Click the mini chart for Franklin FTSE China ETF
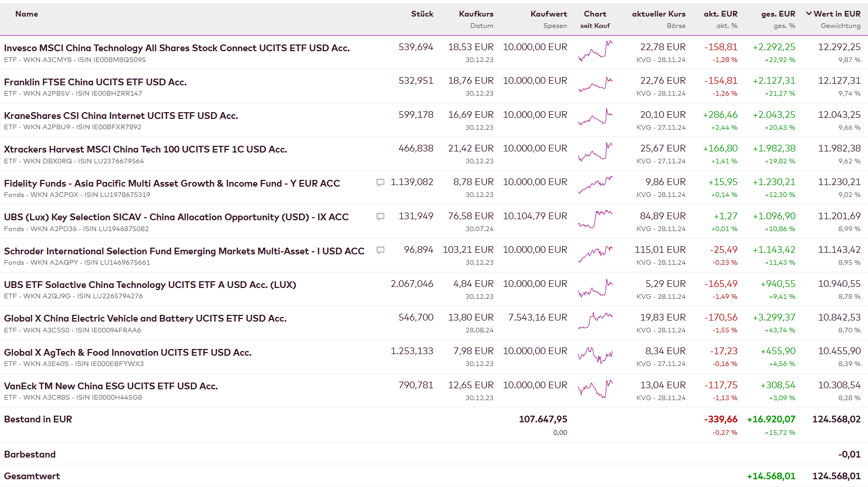The height and width of the screenshot is (487, 868). pos(595,85)
